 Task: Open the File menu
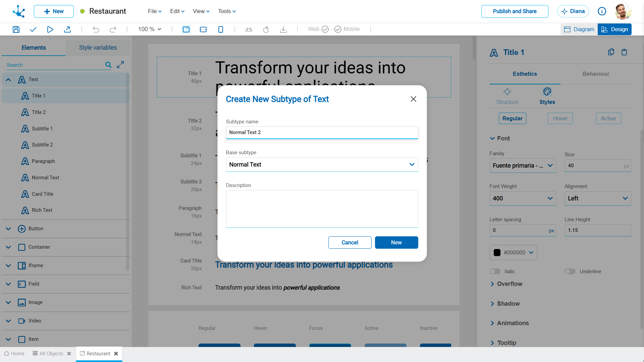click(155, 11)
